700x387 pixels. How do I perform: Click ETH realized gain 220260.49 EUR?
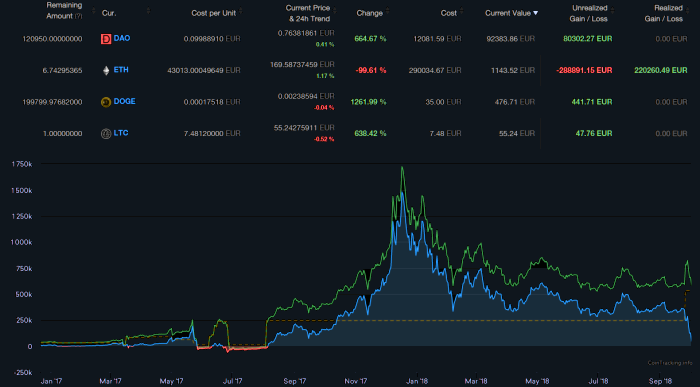[661, 71]
